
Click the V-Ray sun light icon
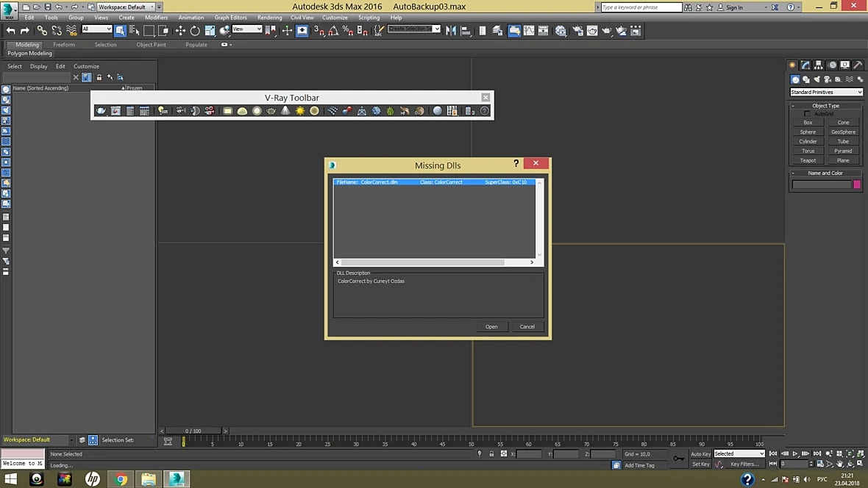click(300, 111)
